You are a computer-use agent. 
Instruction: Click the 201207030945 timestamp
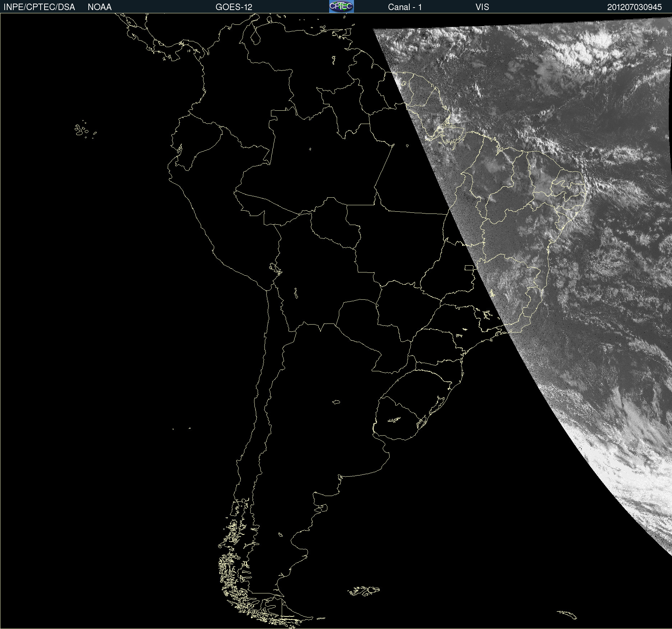tap(635, 7)
